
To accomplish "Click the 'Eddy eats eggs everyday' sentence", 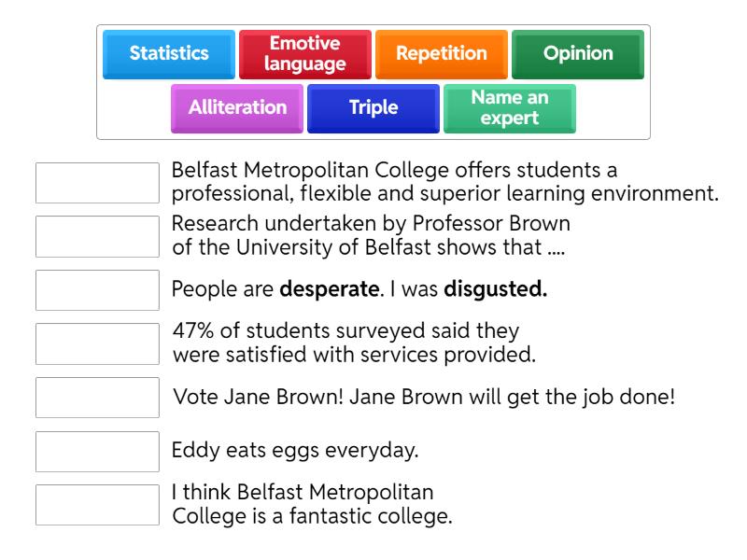I will pyautogui.click(x=295, y=450).
